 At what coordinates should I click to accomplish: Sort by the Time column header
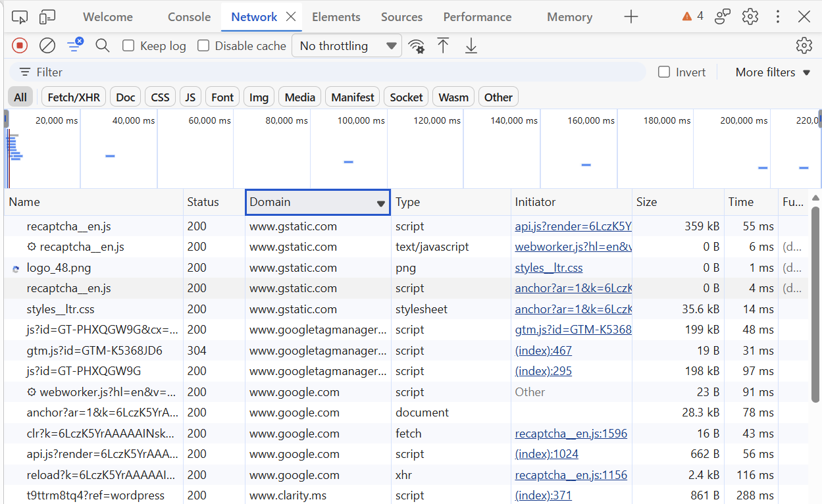(751, 202)
